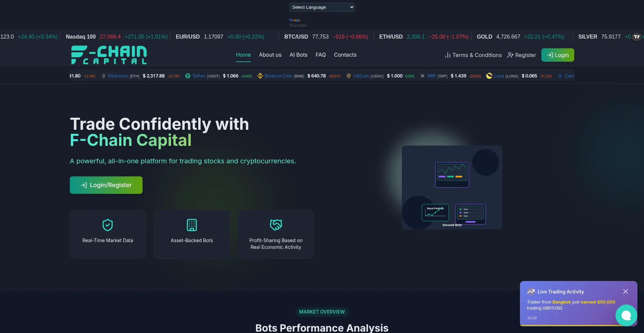The image size is (644, 333).
Task: Open the XRP ticker link
Action: (x=437, y=76)
